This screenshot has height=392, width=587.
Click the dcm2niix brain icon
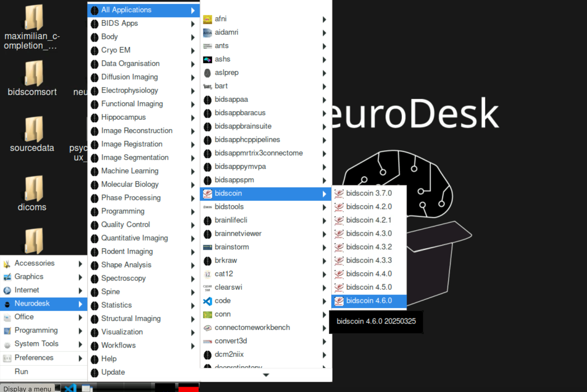[207, 355]
